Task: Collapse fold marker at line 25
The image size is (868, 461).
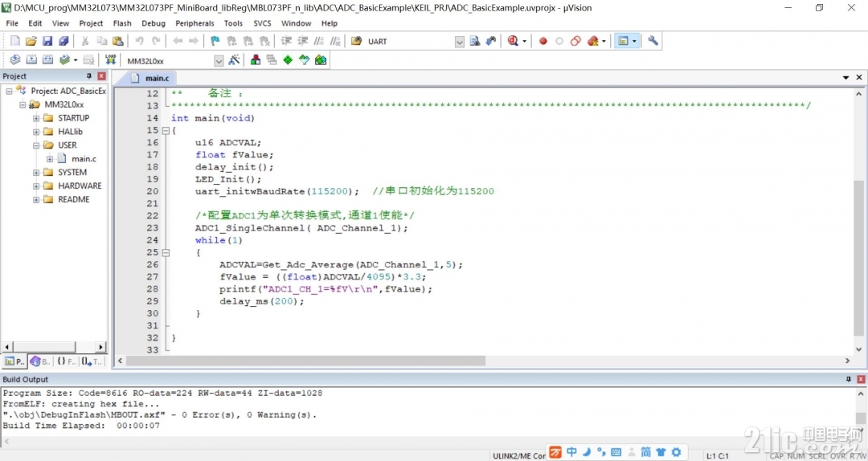Action: [x=165, y=252]
